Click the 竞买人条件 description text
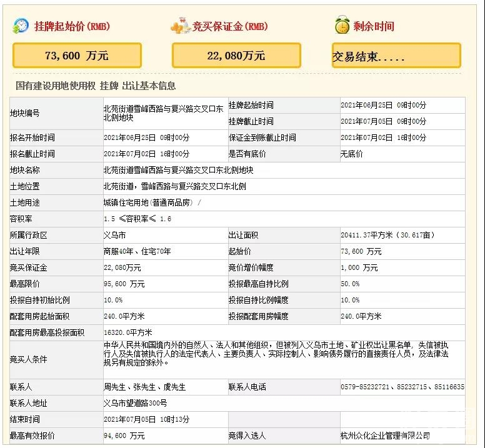Viewport: 485px width, 448px height. 284,353
